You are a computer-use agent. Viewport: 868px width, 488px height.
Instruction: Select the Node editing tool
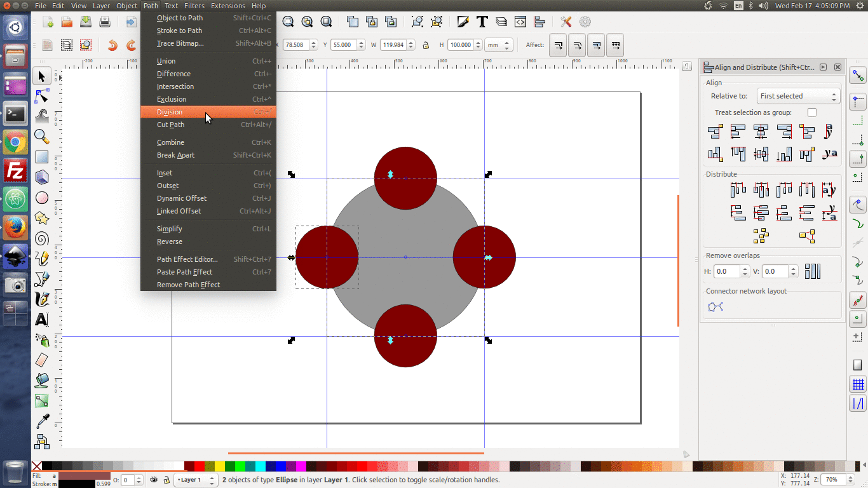(42, 96)
